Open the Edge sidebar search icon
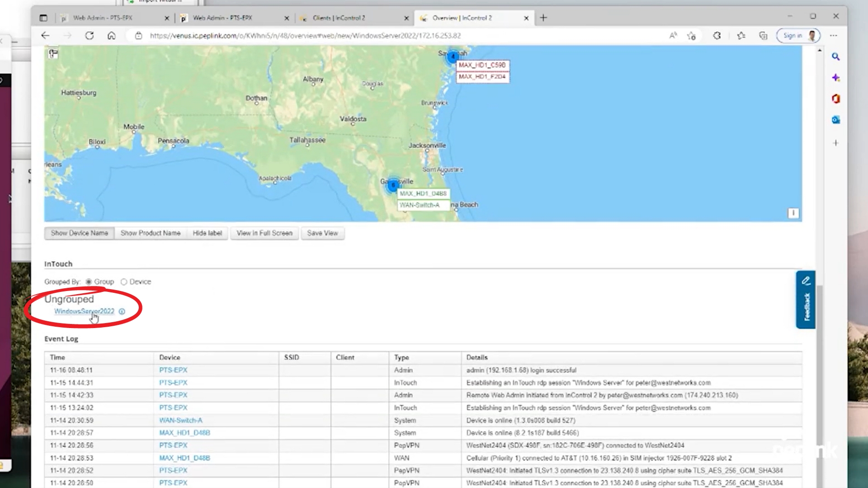Viewport: 868px width, 488px height. pos(835,57)
